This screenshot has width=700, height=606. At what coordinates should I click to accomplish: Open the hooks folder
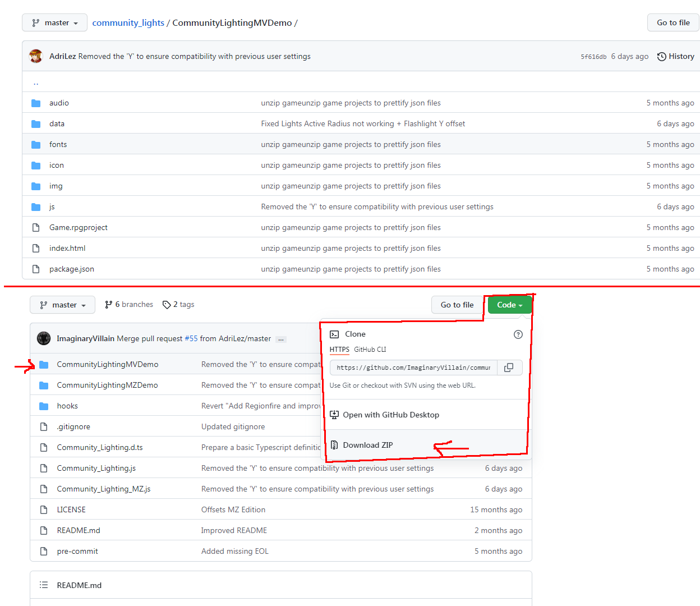(67, 406)
